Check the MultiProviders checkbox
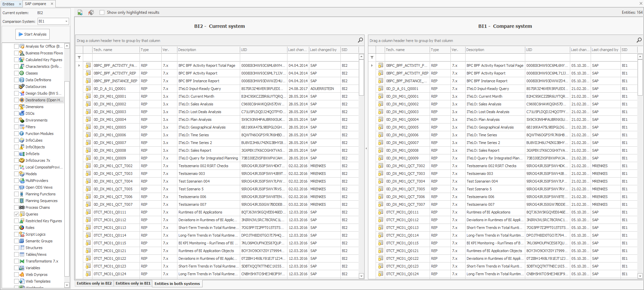 (x=16, y=181)
